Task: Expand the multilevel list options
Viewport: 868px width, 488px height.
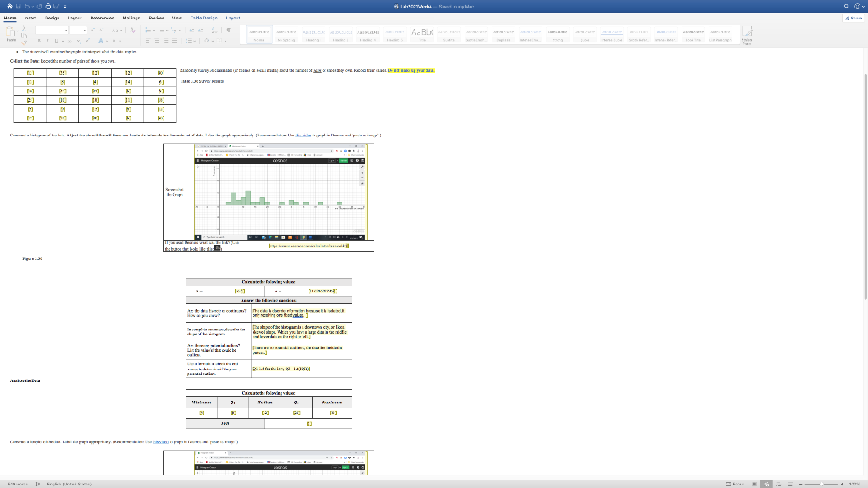Action: (x=180, y=30)
